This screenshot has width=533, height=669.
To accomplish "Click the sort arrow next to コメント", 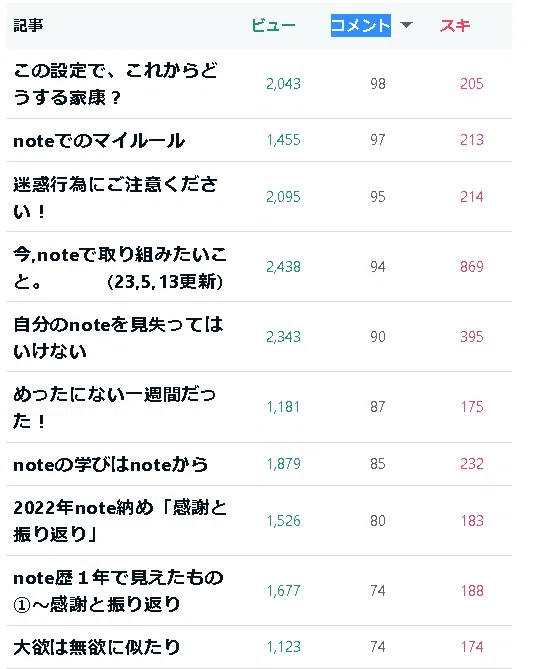I will (406, 25).
